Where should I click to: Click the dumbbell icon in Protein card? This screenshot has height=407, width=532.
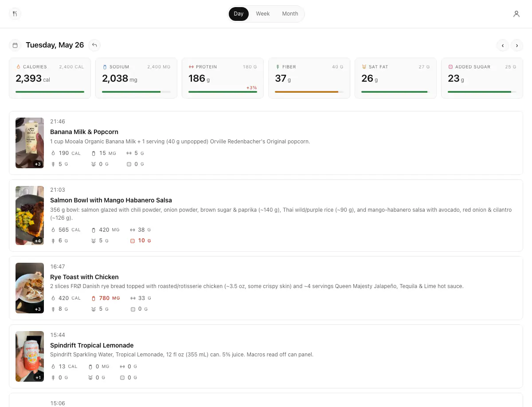(191, 67)
